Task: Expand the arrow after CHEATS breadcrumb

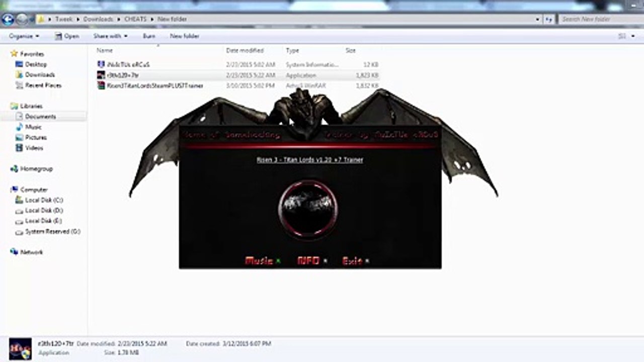Action: click(151, 19)
